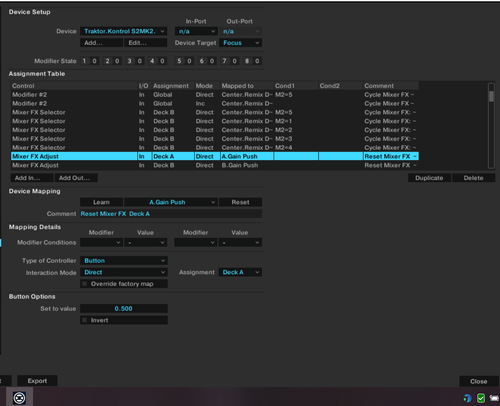Viewport: 500px width, 406px height.
Task: Click the B.Gain Push cell
Action: [247, 165]
